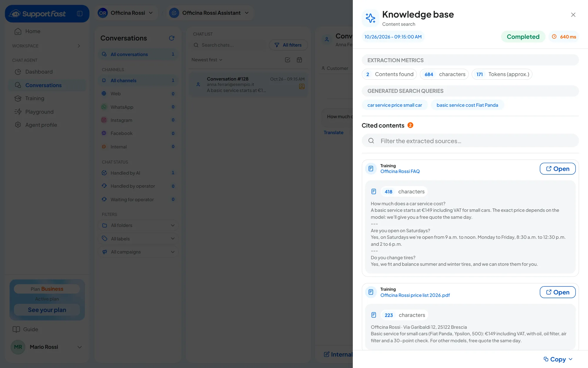The height and width of the screenshot is (368, 588).
Task: Toggle chat selection checkbox icon
Action: (x=288, y=60)
